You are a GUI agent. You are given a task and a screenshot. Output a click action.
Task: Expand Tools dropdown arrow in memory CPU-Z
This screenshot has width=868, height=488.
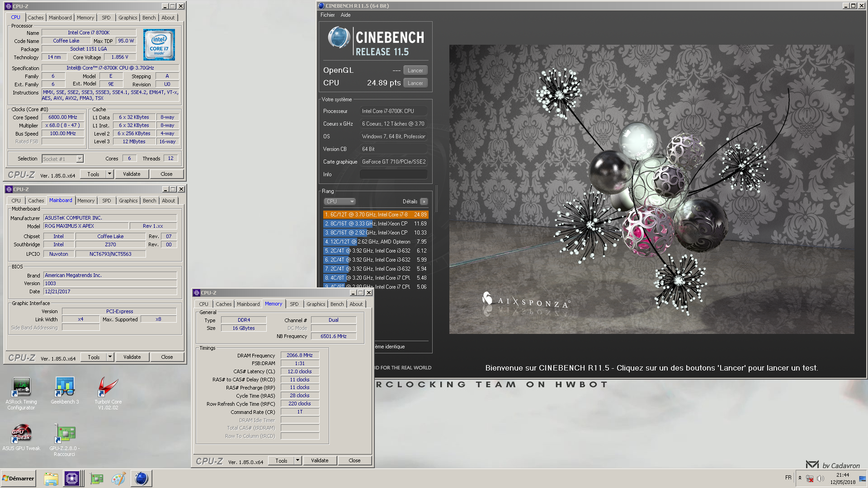click(x=297, y=460)
